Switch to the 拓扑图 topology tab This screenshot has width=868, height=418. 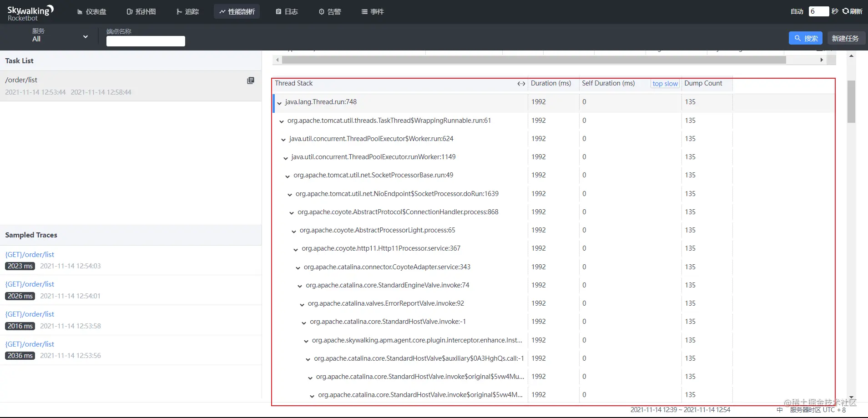click(141, 11)
